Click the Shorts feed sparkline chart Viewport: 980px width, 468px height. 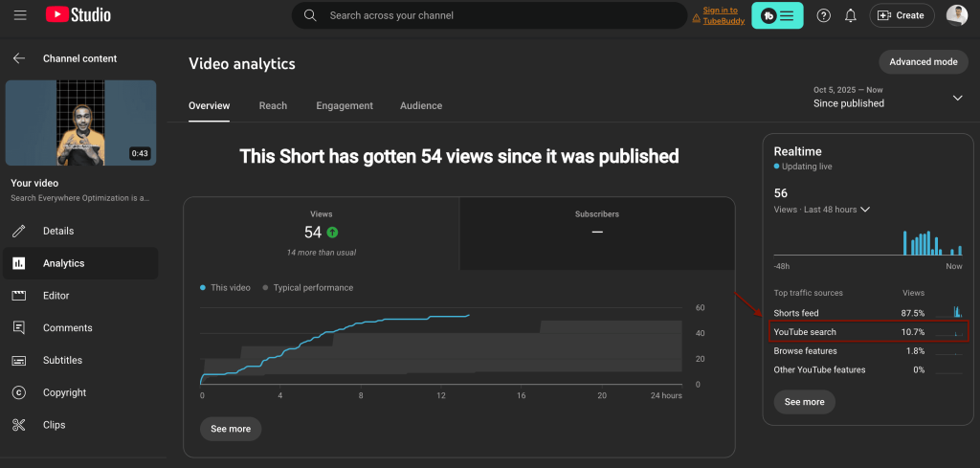click(x=949, y=312)
